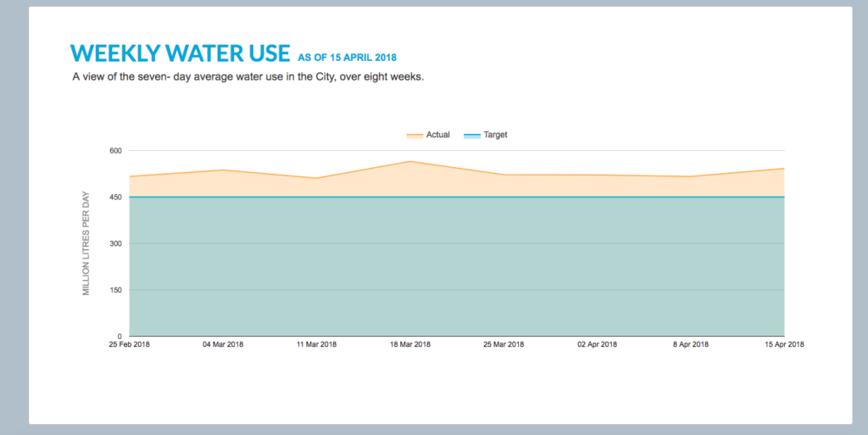This screenshot has height=435, width=868.
Task: Toggle the Target series legend label
Action: [x=495, y=136]
